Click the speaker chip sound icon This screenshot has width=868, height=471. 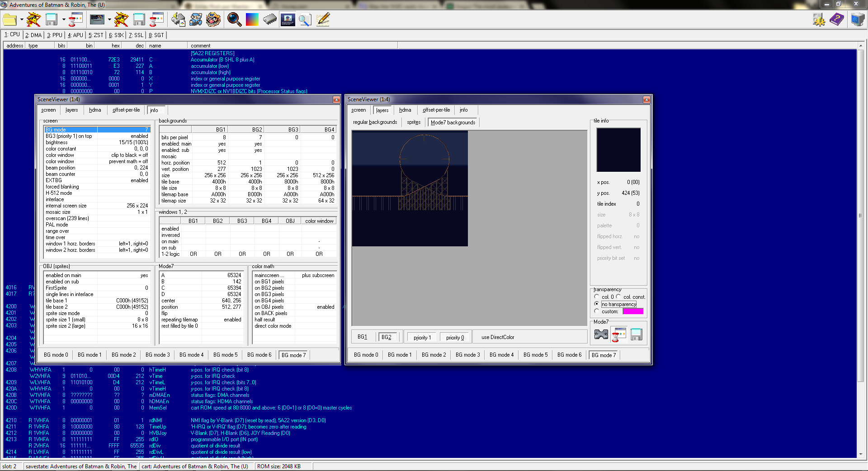click(x=178, y=19)
